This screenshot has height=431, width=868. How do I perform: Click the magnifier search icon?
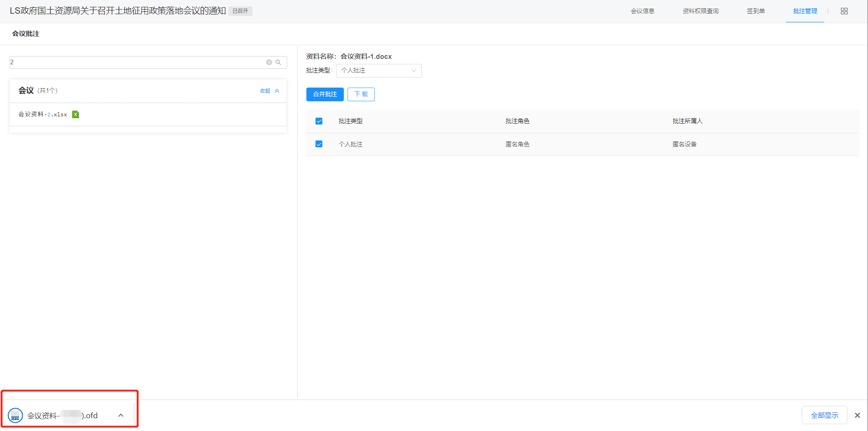click(278, 62)
